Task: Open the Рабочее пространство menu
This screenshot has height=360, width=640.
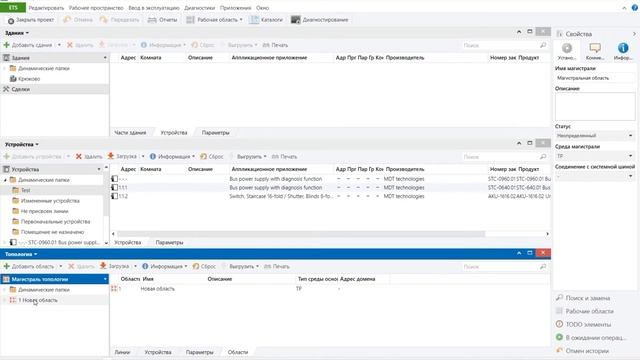Action: click(x=96, y=8)
